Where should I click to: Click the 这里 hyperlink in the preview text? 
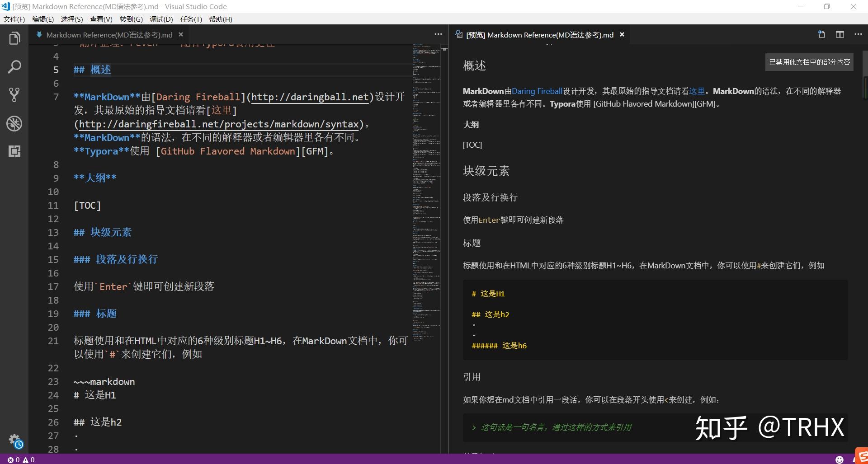[x=697, y=91]
